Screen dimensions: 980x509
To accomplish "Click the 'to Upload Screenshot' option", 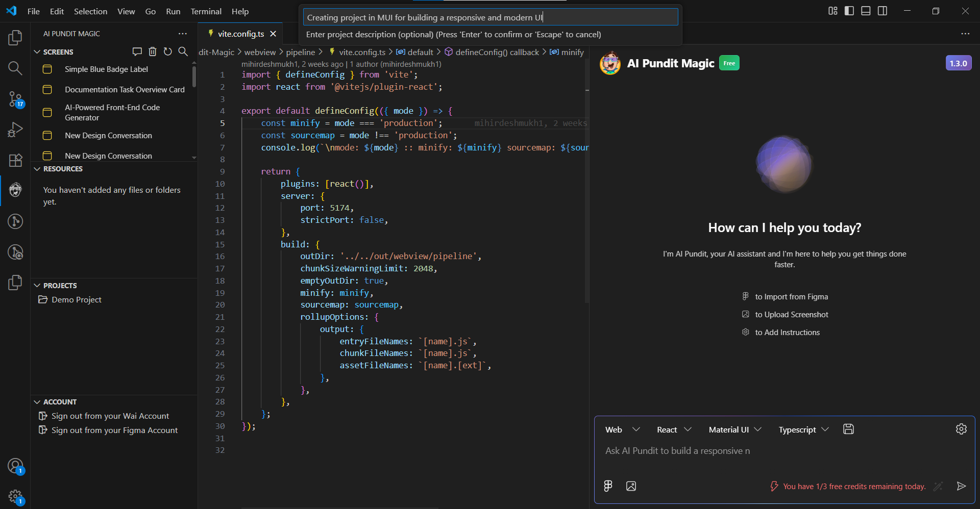I will click(791, 315).
